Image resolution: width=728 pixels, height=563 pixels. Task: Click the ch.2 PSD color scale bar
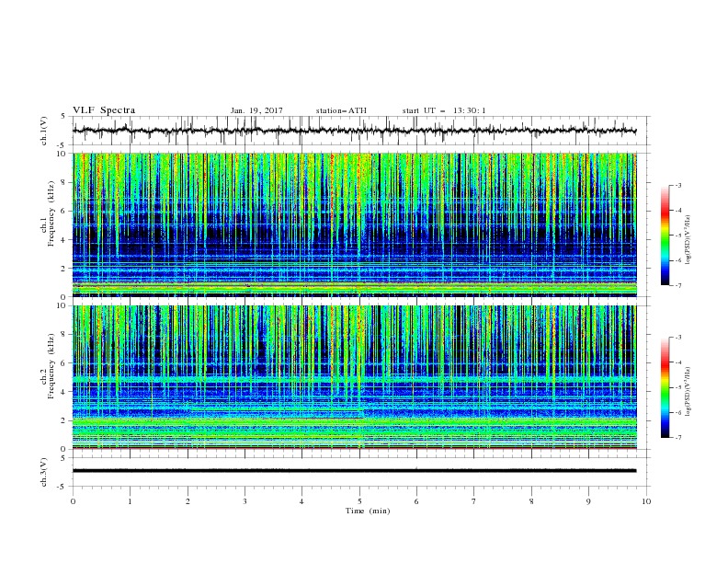click(x=665, y=387)
